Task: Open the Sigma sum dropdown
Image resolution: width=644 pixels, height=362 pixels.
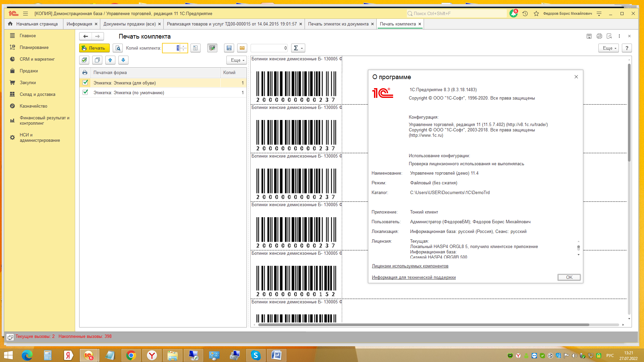Action: (x=298, y=48)
